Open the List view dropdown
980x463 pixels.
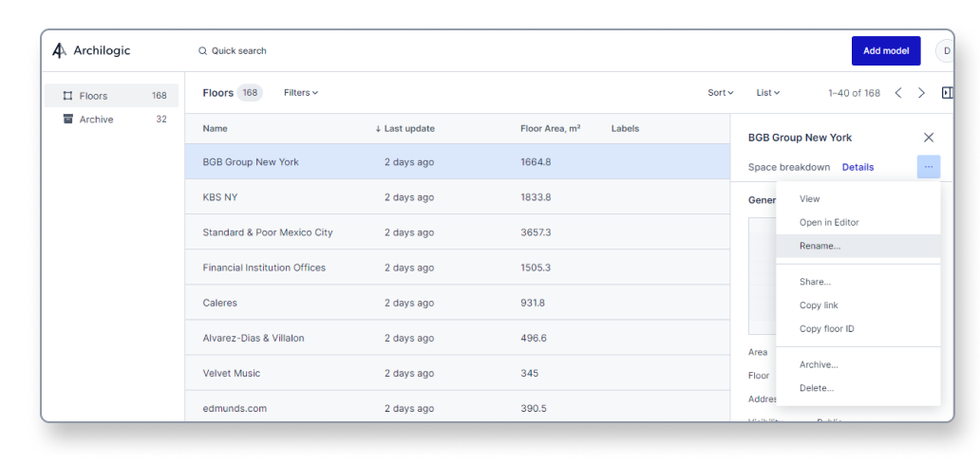tap(768, 92)
